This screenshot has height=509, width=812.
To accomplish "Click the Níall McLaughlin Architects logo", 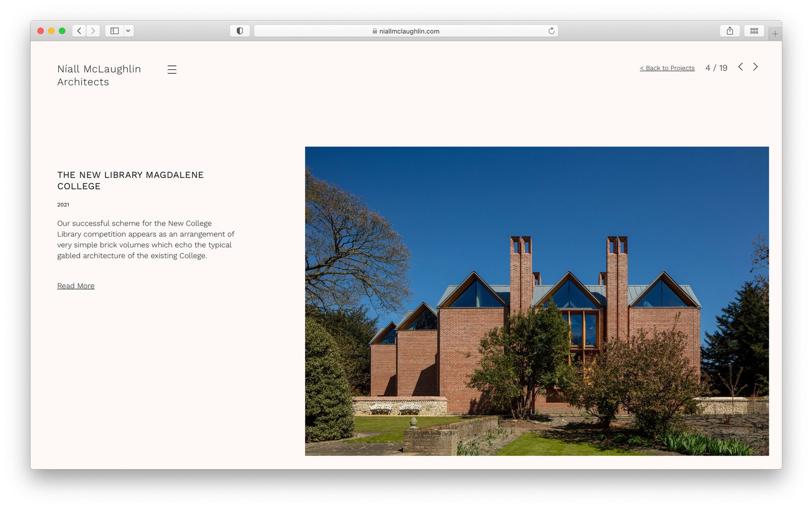I will [x=99, y=75].
